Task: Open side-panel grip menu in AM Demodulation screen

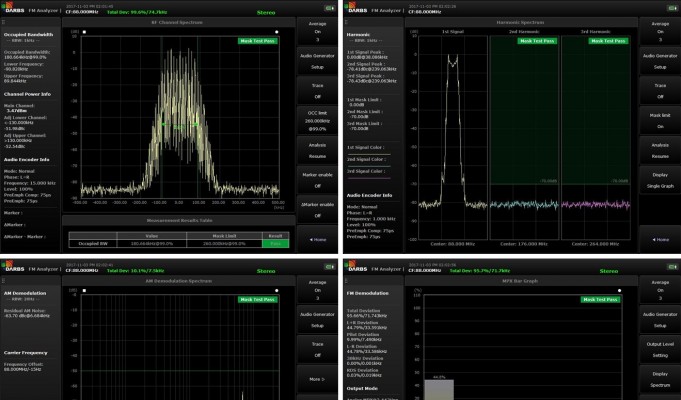Action: click(3, 281)
